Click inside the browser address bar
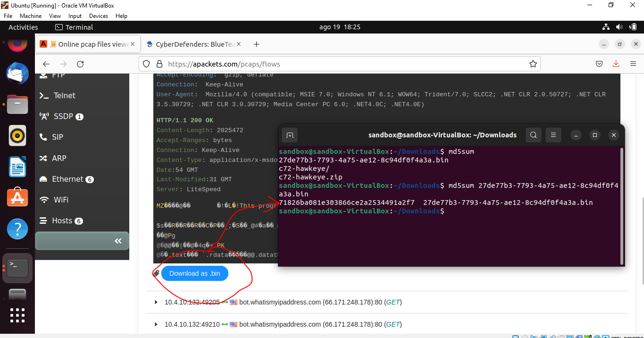The width and height of the screenshot is (644, 338). [330, 63]
